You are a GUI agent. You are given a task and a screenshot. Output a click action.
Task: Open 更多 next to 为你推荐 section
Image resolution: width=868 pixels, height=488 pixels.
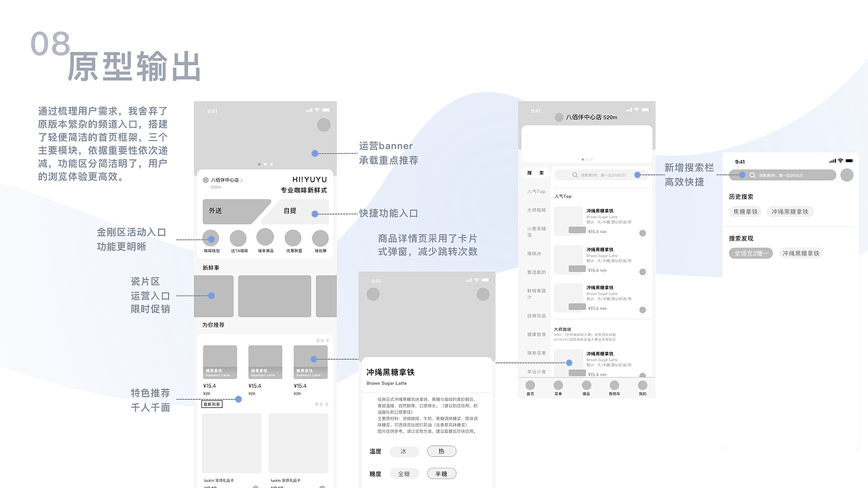pos(322,339)
